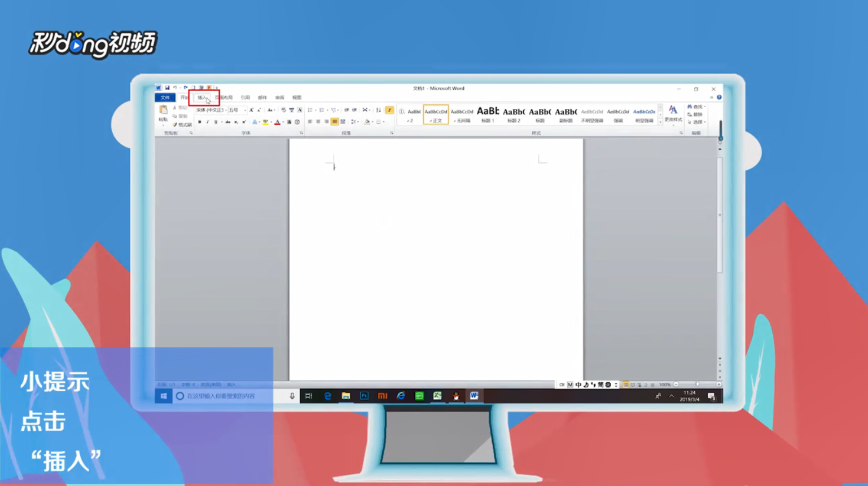
Task: Open the font name combo box 宋体
Action: point(211,110)
